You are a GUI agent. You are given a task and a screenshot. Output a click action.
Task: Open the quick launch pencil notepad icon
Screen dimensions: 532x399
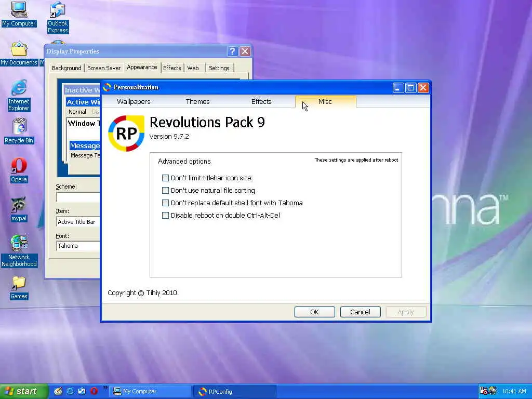click(58, 391)
